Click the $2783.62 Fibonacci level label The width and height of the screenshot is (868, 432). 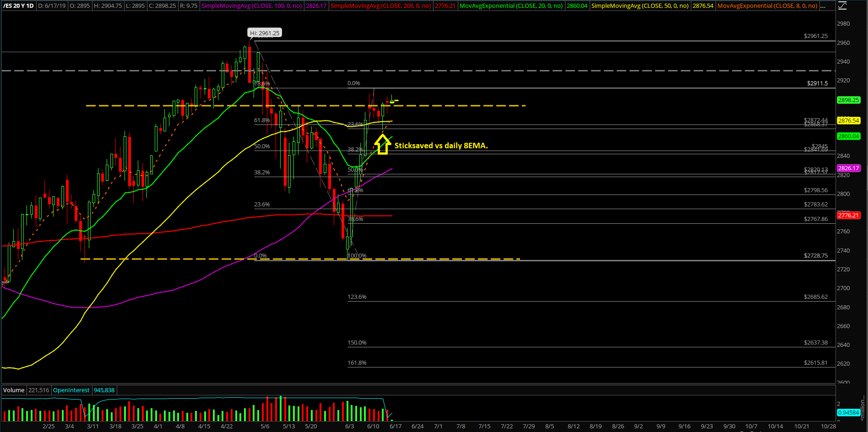click(816, 204)
